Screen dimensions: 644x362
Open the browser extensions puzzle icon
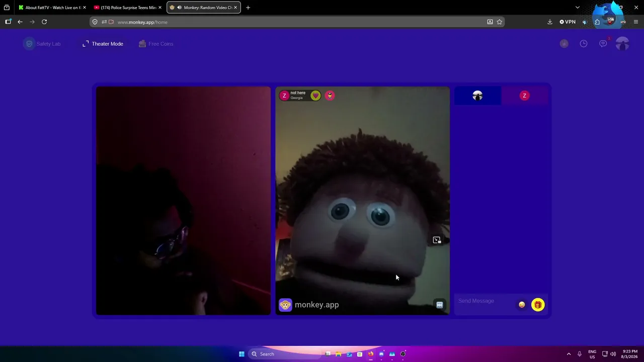point(597,22)
